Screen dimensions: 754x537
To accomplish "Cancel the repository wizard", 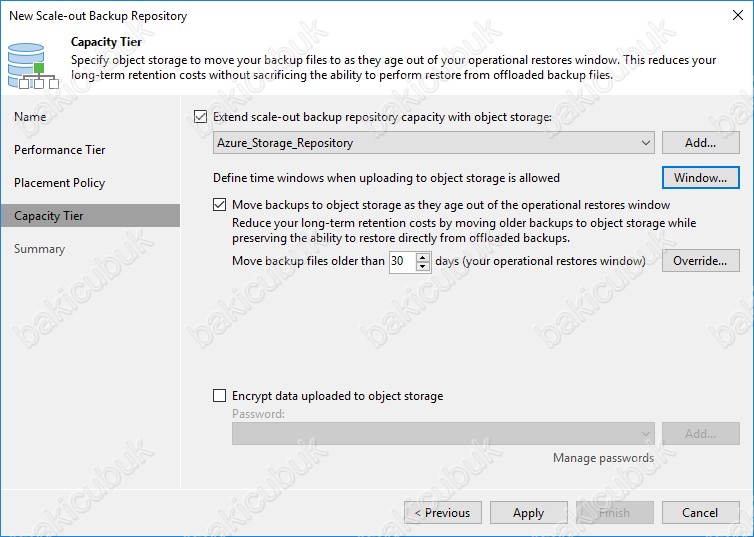I will tap(701, 513).
